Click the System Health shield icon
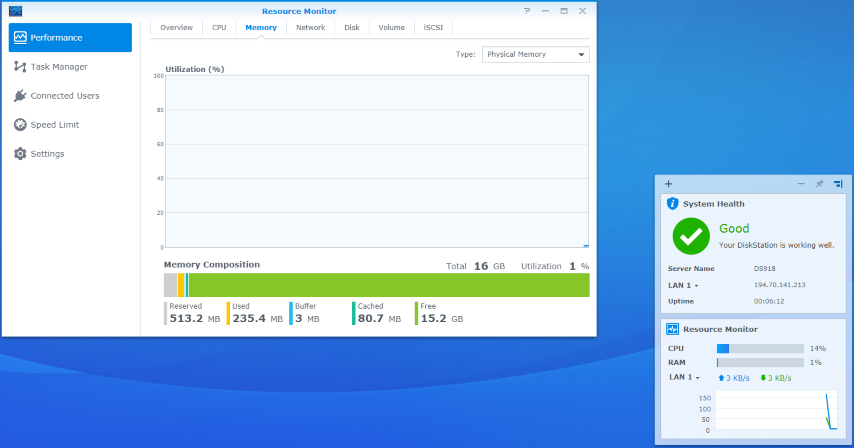Image resolution: width=854 pixels, height=448 pixels. coord(673,204)
